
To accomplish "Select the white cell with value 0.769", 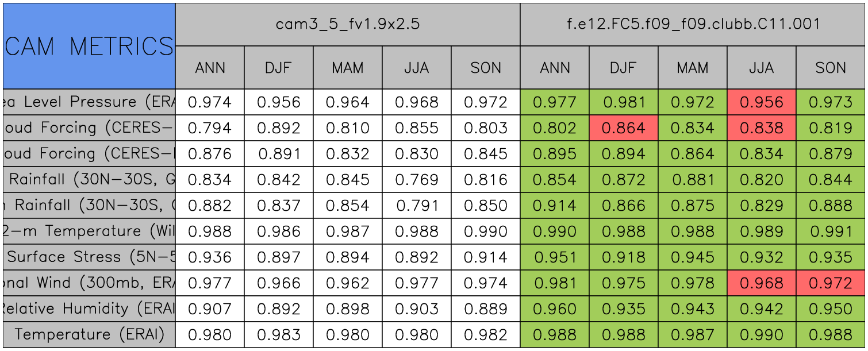I will pos(416,180).
